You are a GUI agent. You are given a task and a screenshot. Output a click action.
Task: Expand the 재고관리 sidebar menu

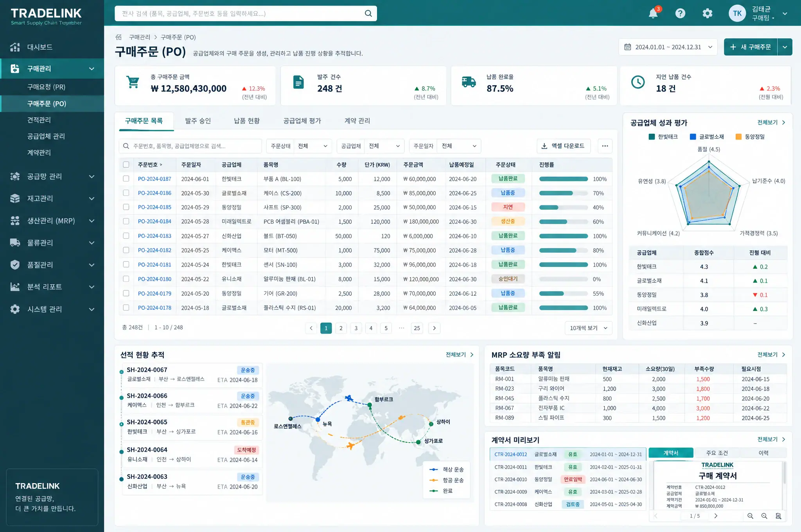point(52,199)
